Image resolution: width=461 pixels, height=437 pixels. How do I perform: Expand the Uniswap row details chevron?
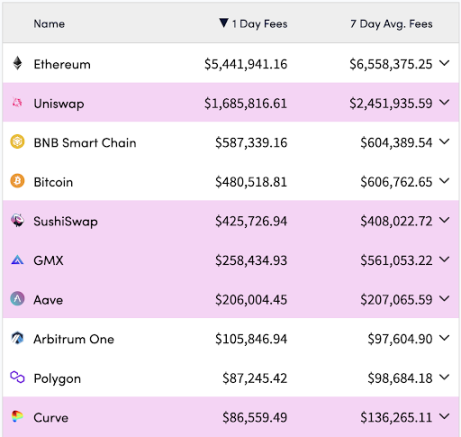point(444,102)
